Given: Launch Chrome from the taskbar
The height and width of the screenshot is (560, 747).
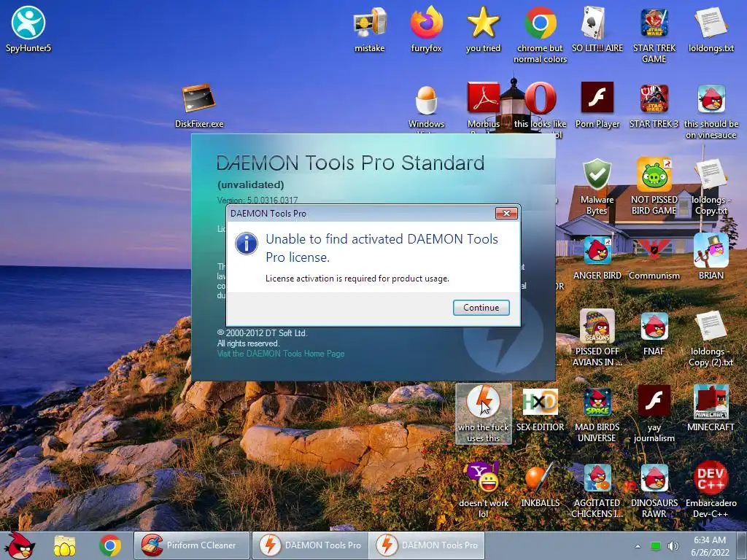Looking at the screenshot, I should (x=110, y=545).
